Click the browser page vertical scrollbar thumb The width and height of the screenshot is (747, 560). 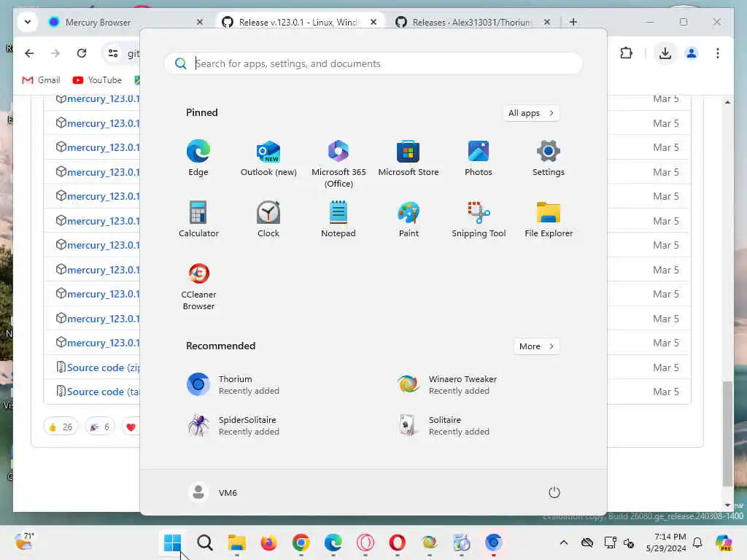tap(727, 434)
